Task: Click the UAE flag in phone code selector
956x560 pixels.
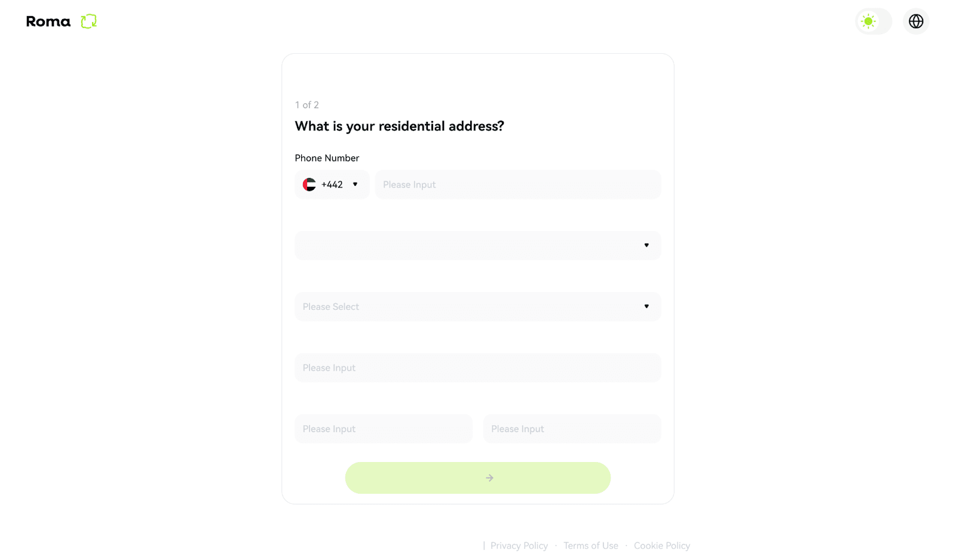Action: point(310,184)
